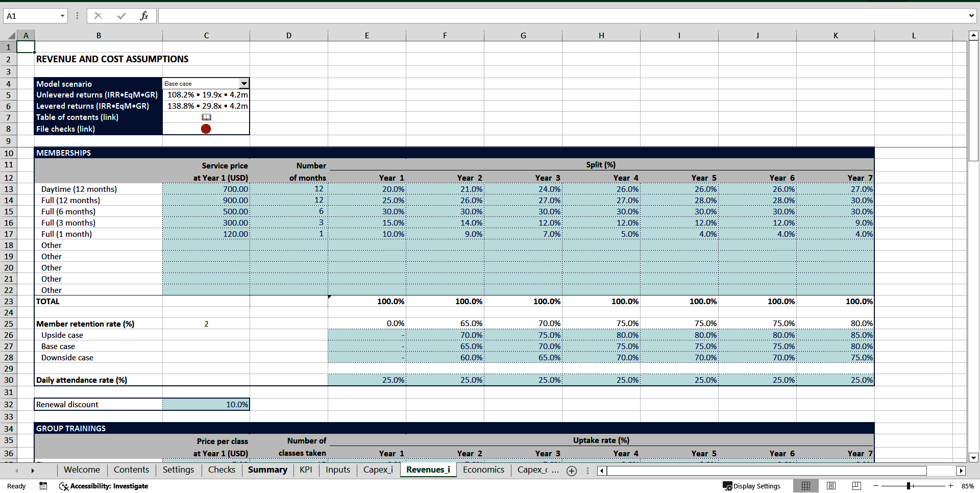Select the Checks worksheet tab
This screenshot has height=493, width=980.
click(x=221, y=470)
